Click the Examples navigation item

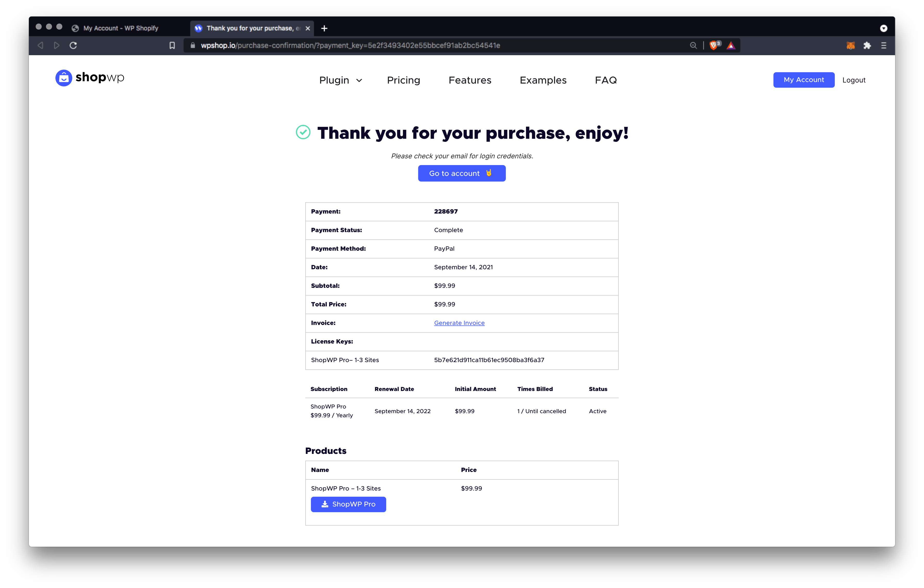pyautogui.click(x=543, y=79)
